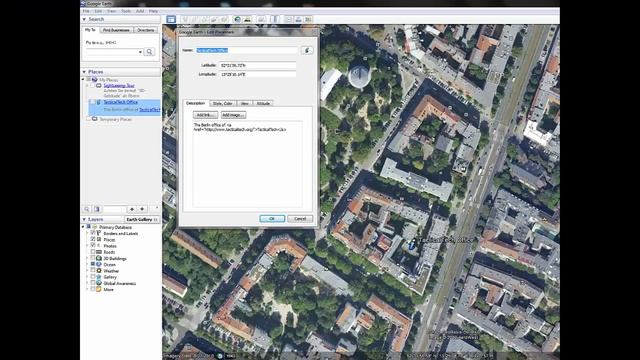
Task: Toggle the Photos layer checkbox
Action: coord(93,245)
